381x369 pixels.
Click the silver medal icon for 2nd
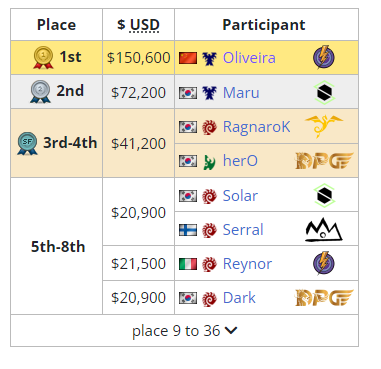(x=40, y=91)
